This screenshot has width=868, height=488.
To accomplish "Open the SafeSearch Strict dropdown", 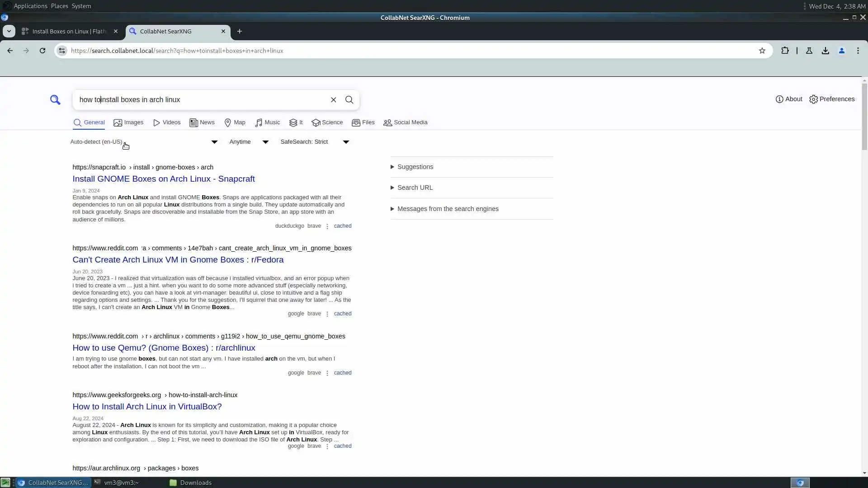I will 314,142.
